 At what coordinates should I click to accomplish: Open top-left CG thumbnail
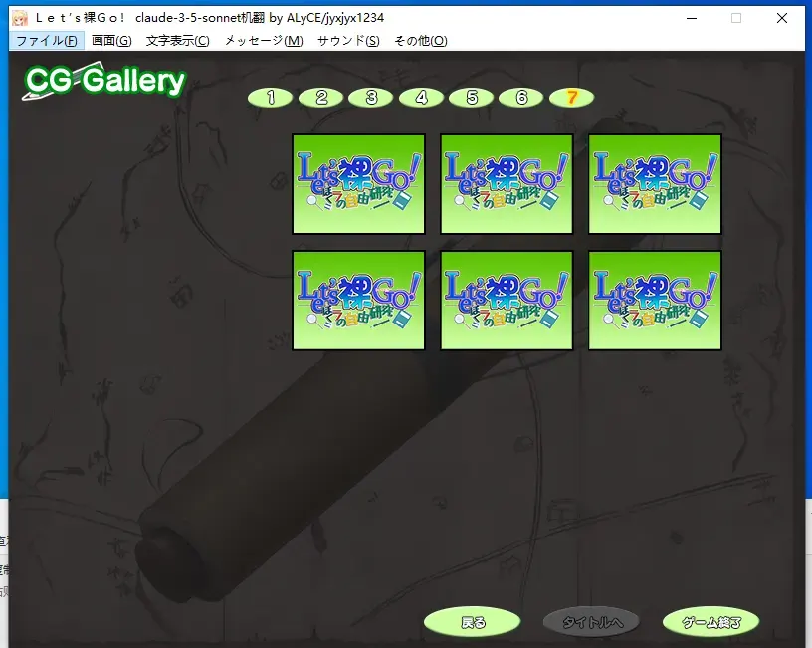pyautogui.click(x=359, y=184)
